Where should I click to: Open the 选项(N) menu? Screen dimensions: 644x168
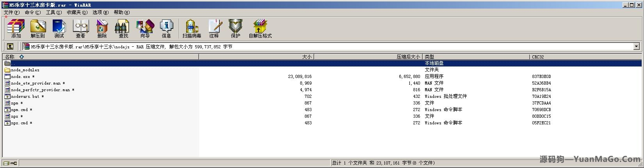click(100, 12)
